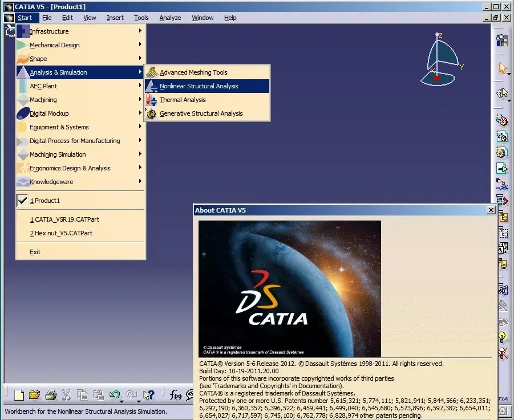Expand the Knowledgeware submenu

[x=80, y=182]
